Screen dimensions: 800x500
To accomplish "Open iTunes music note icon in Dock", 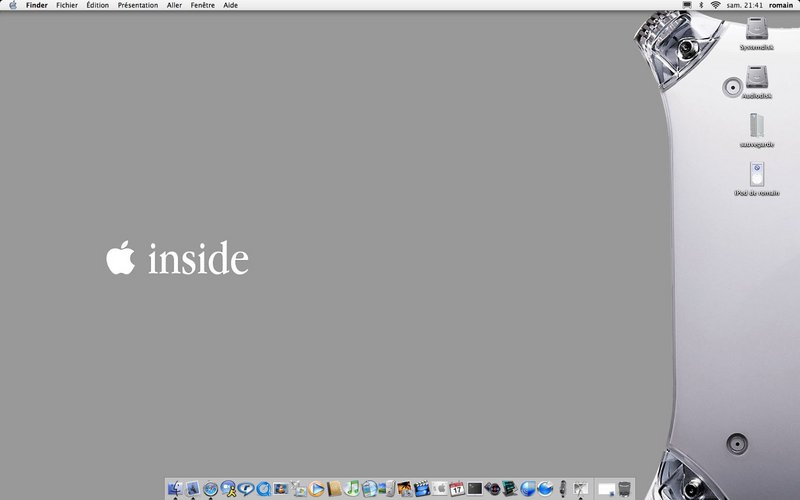I will coord(351,489).
